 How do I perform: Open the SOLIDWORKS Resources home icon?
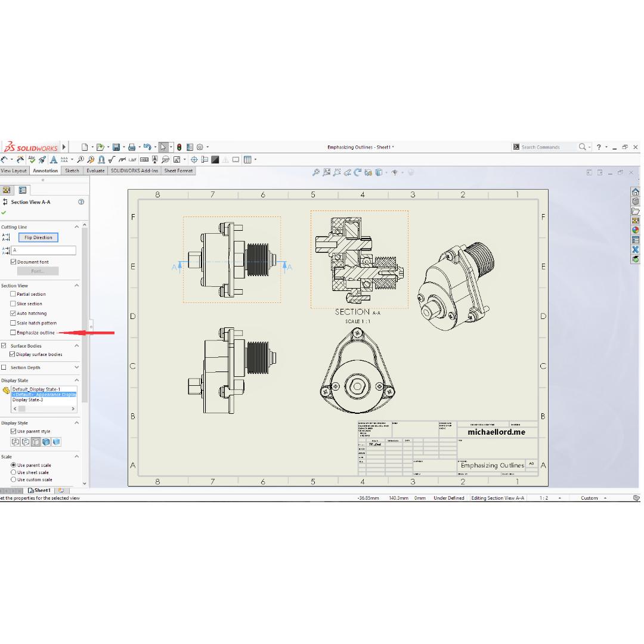coord(636,192)
